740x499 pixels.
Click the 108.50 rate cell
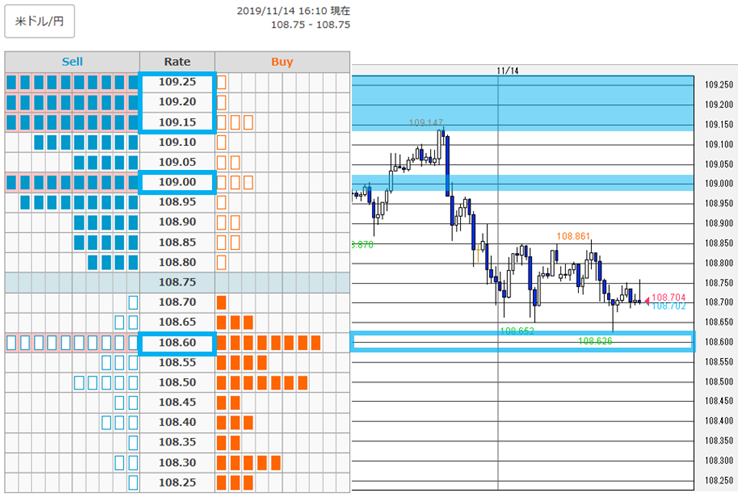177,382
